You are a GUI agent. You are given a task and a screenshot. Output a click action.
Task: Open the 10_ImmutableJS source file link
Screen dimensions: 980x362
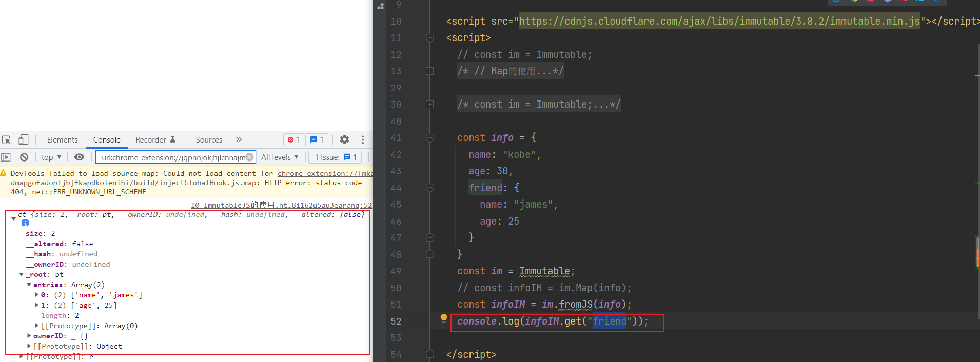pos(281,205)
